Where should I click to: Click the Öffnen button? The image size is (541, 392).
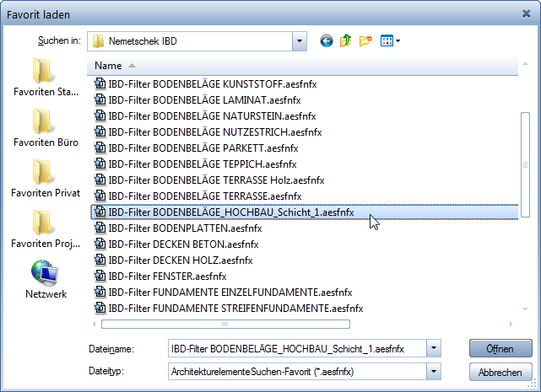point(500,348)
